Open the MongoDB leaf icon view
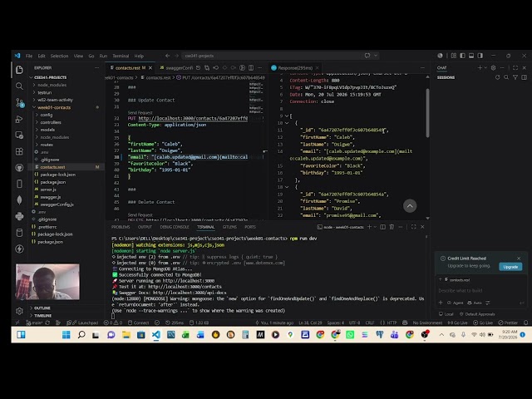The width and height of the screenshot is (532, 399). click(19, 199)
